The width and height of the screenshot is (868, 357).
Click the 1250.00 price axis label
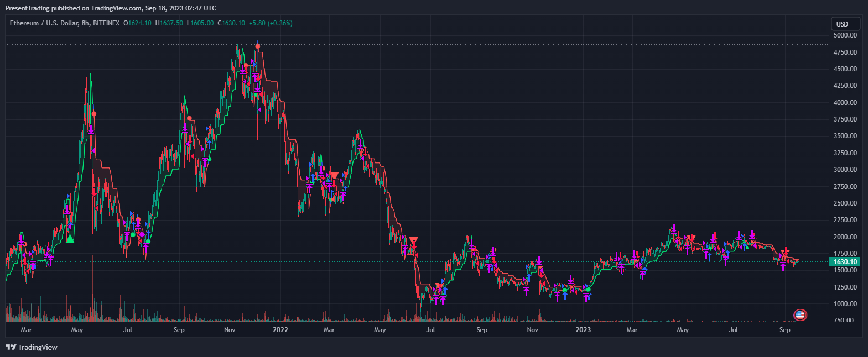coord(845,287)
